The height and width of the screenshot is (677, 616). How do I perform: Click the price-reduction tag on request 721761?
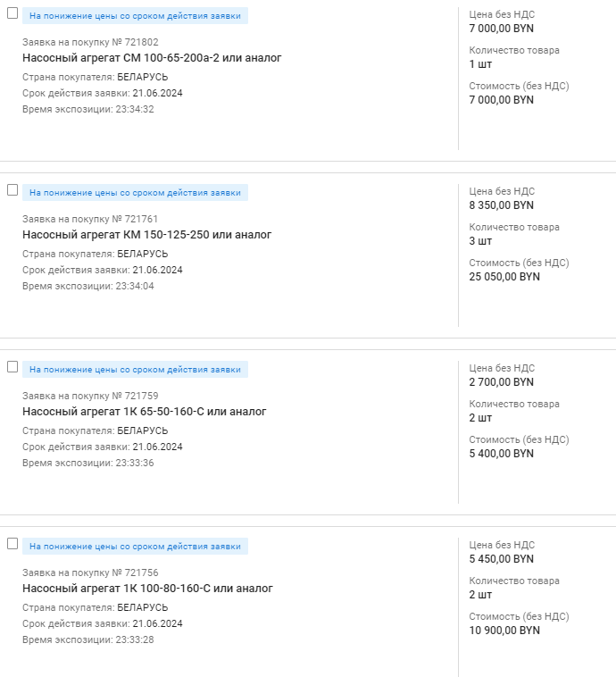tap(135, 193)
